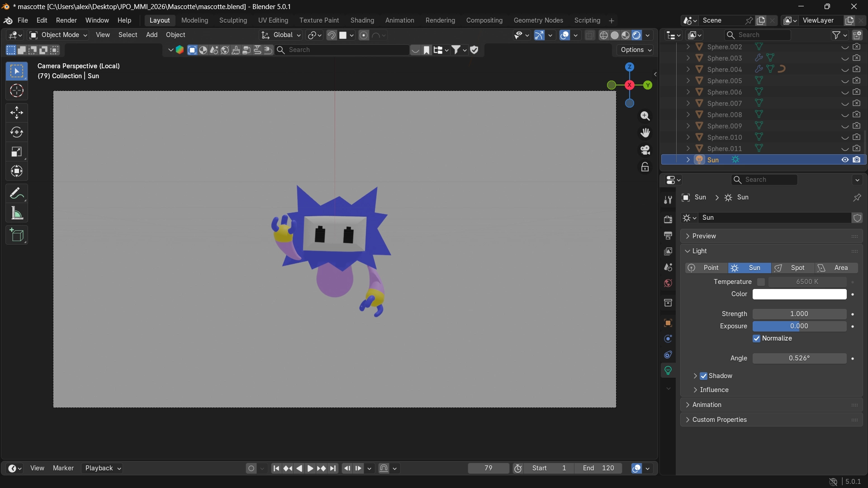Select the Scale tool
868x488 pixels.
[x=17, y=152]
